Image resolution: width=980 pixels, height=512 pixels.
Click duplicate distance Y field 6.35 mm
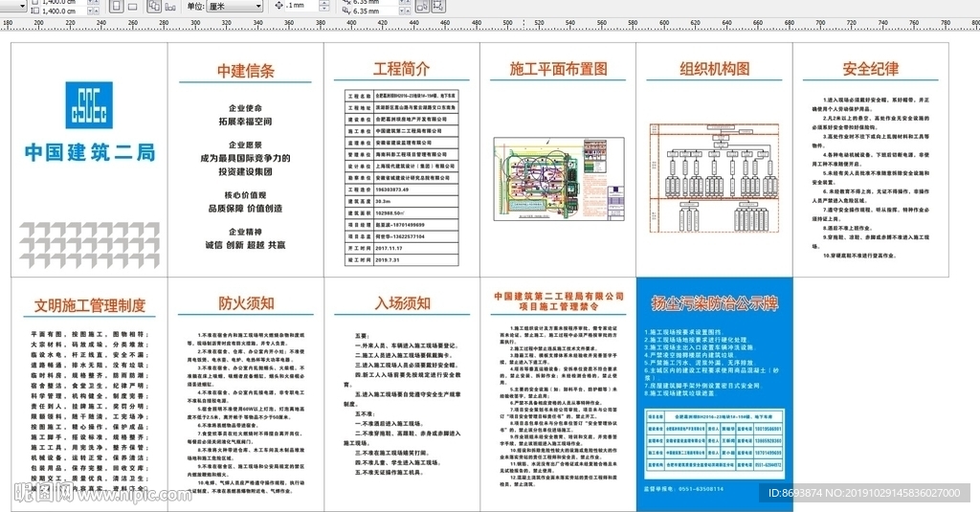(x=375, y=11)
